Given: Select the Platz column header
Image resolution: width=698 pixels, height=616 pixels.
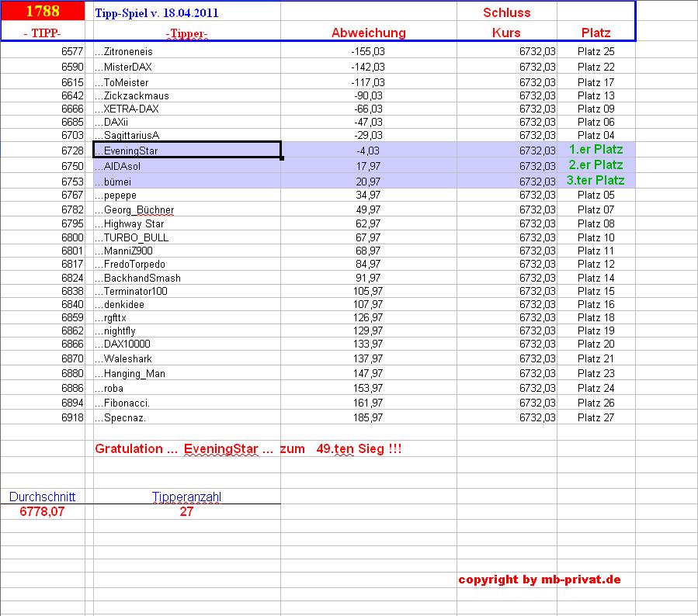Looking at the screenshot, I should tap(595, 33).
